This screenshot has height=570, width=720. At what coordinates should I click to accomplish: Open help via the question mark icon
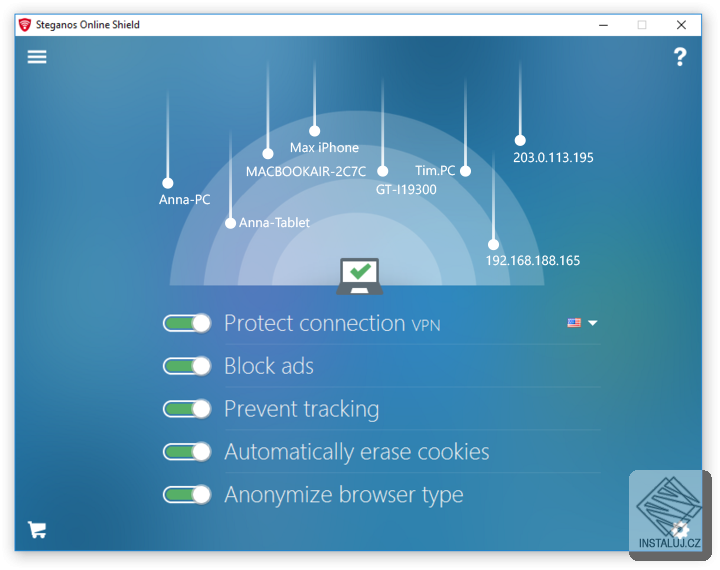click(680, 57)
